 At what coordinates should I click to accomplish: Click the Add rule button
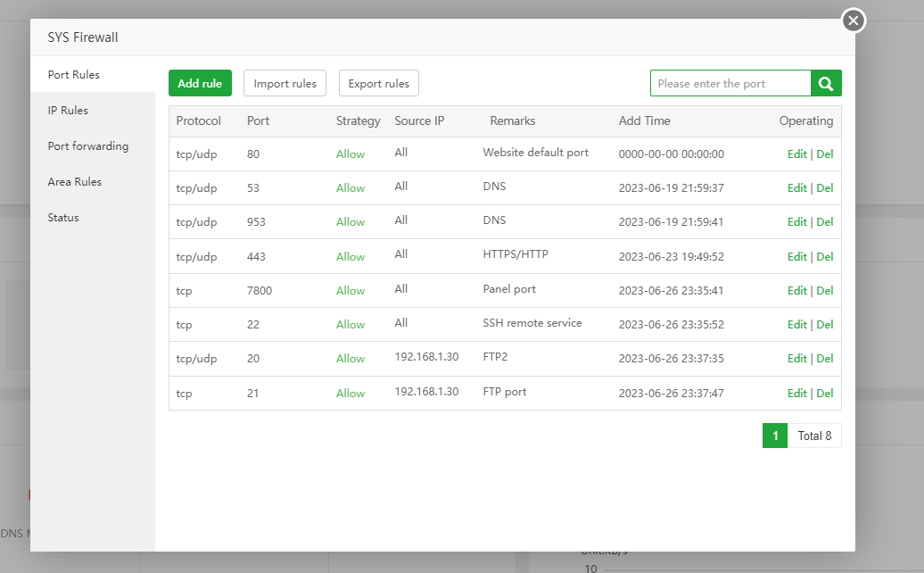point(200,83)
